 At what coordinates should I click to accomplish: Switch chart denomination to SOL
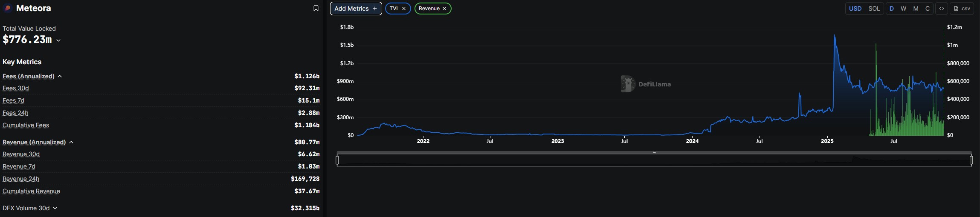[x=874, y=9]
